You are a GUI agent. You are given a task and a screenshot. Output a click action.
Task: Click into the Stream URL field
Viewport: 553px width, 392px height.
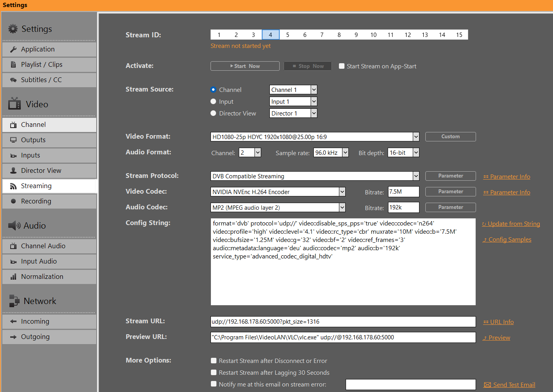pyautogui.click(x=343, y=322)
